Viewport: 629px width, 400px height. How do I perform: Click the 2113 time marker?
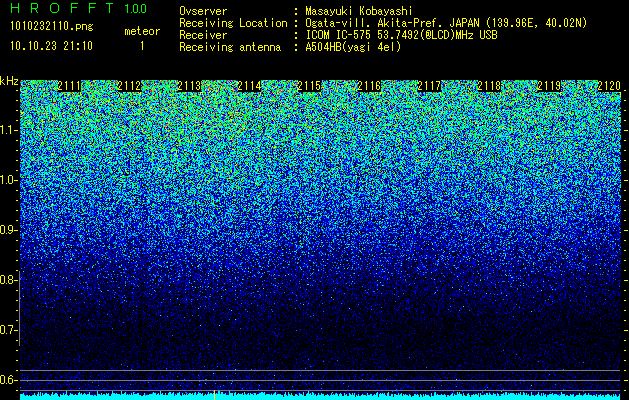[x=189, y=86]
